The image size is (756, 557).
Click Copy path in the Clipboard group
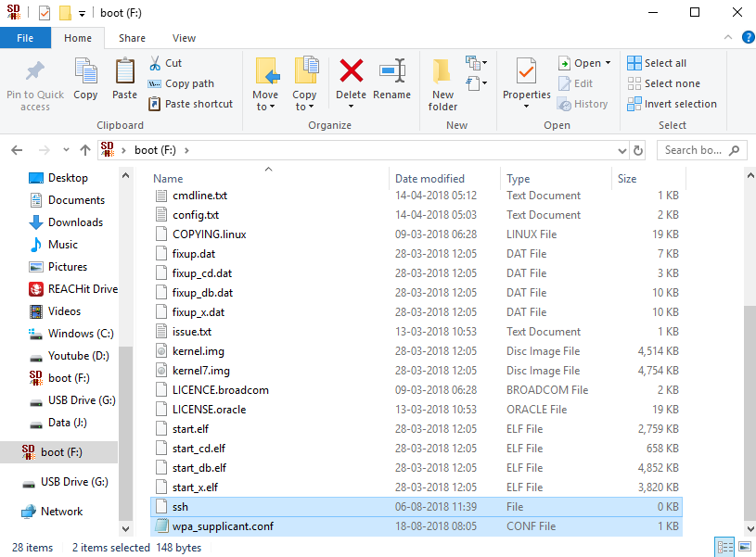(x=181, y=83)
